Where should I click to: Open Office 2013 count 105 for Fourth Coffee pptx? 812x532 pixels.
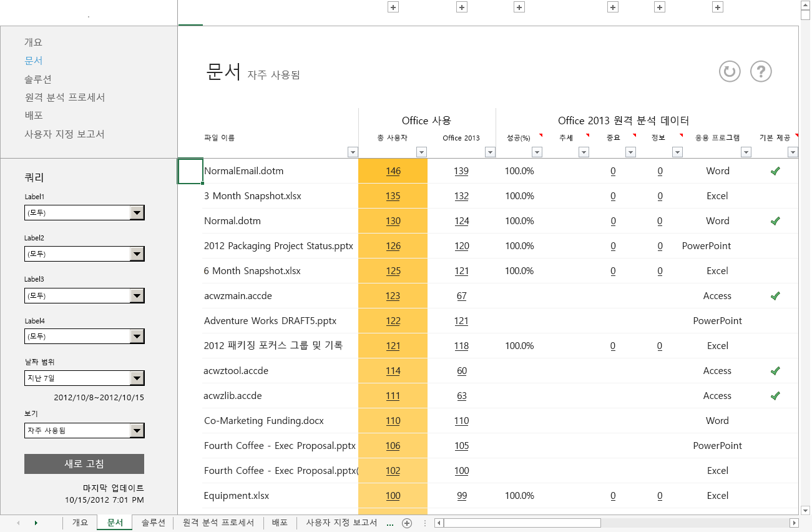[x=461, y=446]
